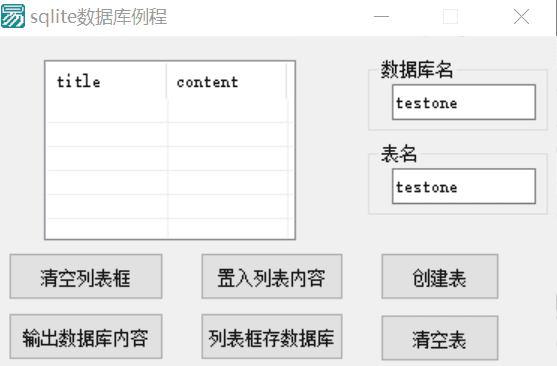This screenshot has width=557, height=366.
Task: Close the sqlite数据库例程 window
Action: (x=521, y=17)
